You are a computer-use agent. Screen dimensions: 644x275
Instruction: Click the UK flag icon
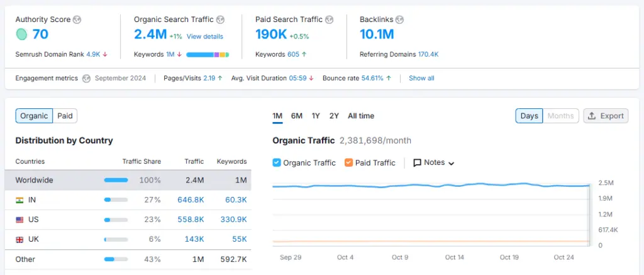coord(19,239)
